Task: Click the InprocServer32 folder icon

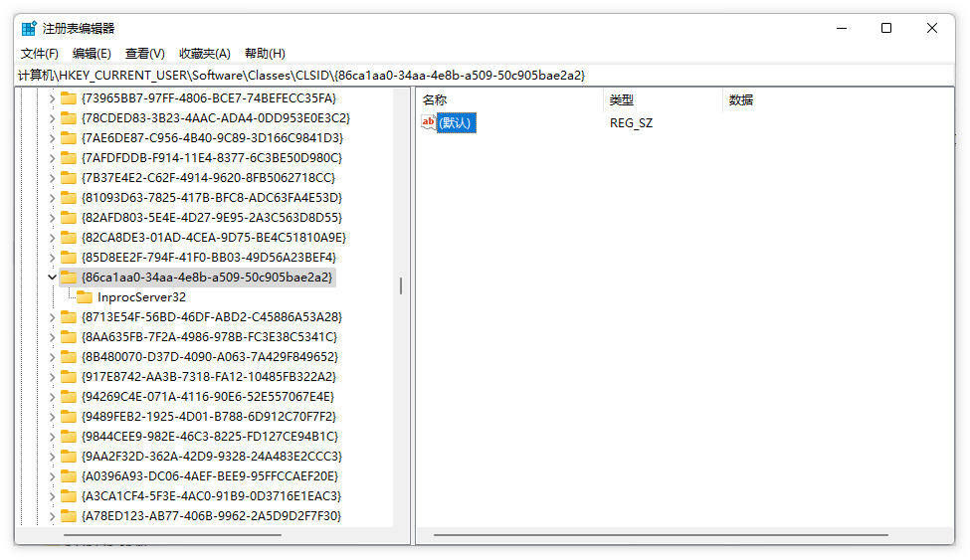Action: point(85,296)
